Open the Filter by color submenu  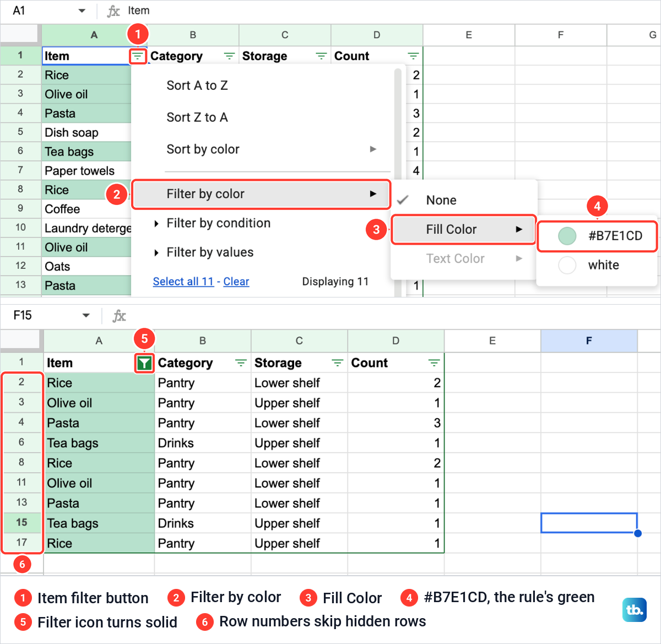tap(261, 194)
